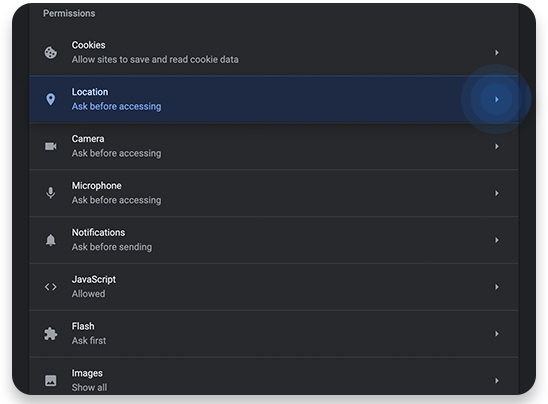Click the location pin icon

coord(51,99)
